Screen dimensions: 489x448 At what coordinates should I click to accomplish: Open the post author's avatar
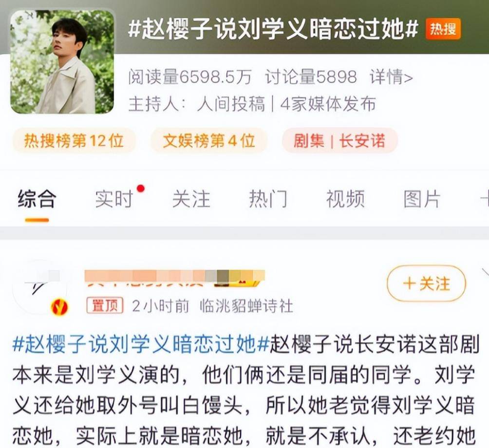[x=39, y=287]
